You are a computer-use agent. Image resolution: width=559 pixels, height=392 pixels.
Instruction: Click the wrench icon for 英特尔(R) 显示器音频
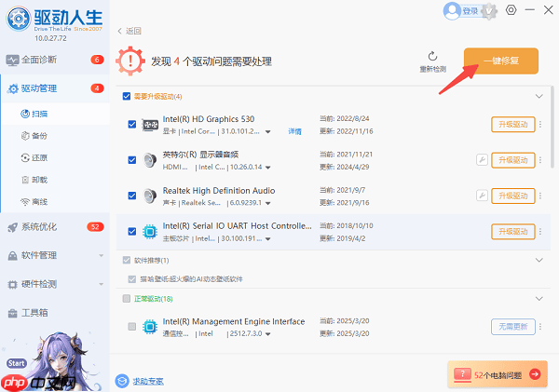(x=482, y=159)
